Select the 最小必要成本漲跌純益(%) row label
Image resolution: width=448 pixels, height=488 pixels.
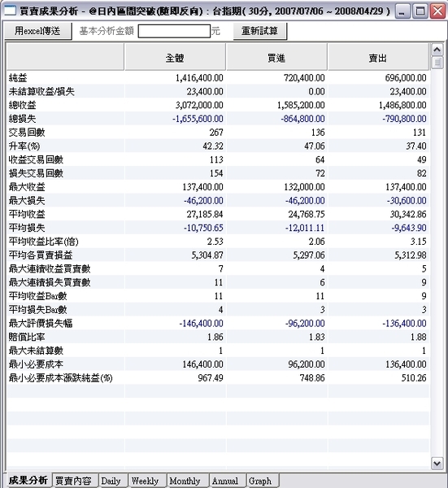pos(61,378)
